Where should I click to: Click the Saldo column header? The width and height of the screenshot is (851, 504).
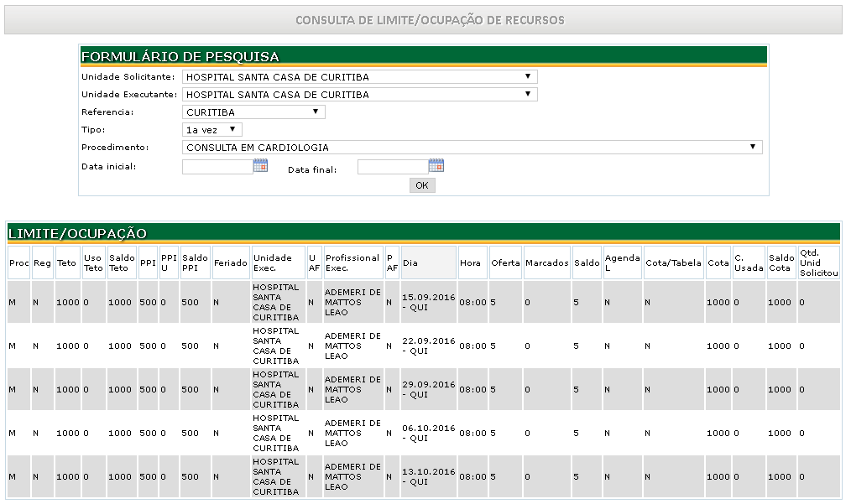pyautogui.click(x=586, y=262)
